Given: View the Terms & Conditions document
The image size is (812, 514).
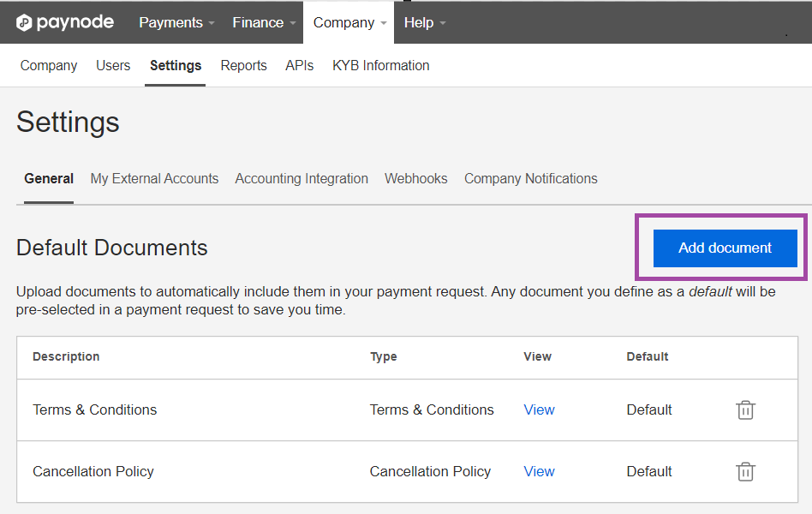Looking at the screenshot, I should click(539, 410).
